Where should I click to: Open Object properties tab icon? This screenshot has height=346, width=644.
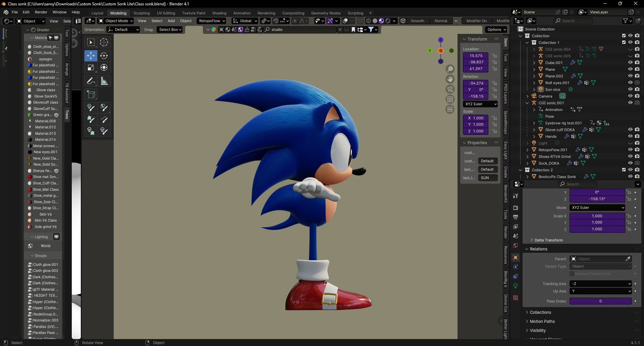tap(515, 257)
